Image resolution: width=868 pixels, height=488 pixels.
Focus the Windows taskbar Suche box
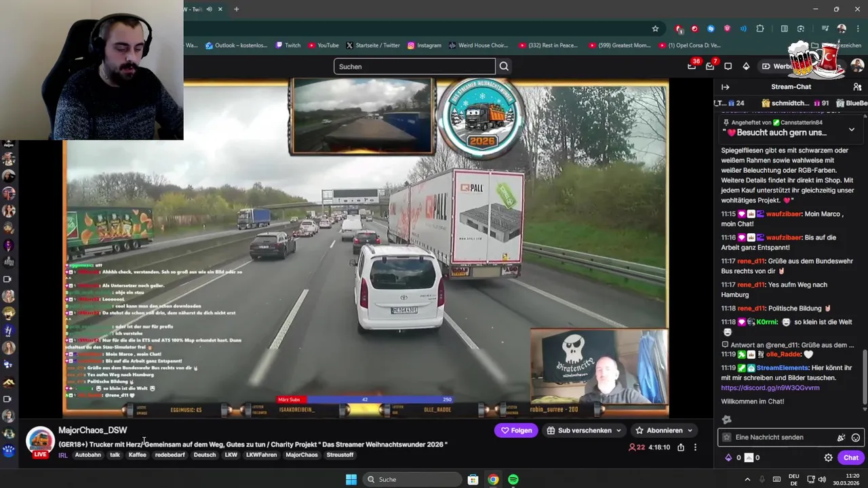click(411, 479)
